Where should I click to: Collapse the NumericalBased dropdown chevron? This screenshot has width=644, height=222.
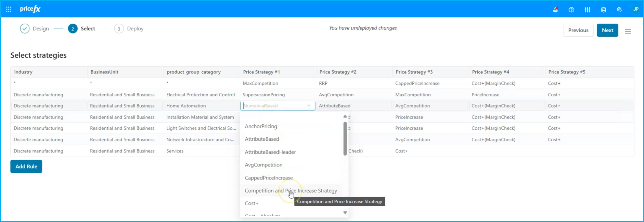pyautogui.click(x=309, y=106)
